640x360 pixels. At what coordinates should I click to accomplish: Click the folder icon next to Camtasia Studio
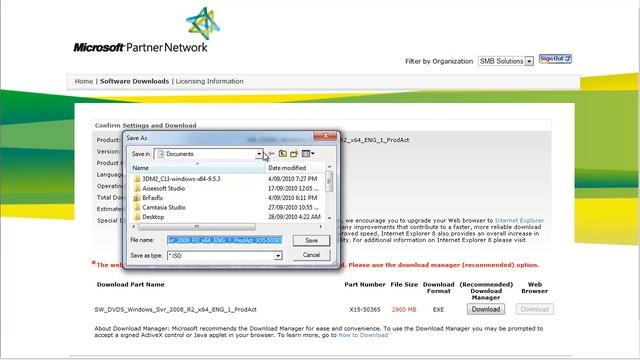(137, 207)
